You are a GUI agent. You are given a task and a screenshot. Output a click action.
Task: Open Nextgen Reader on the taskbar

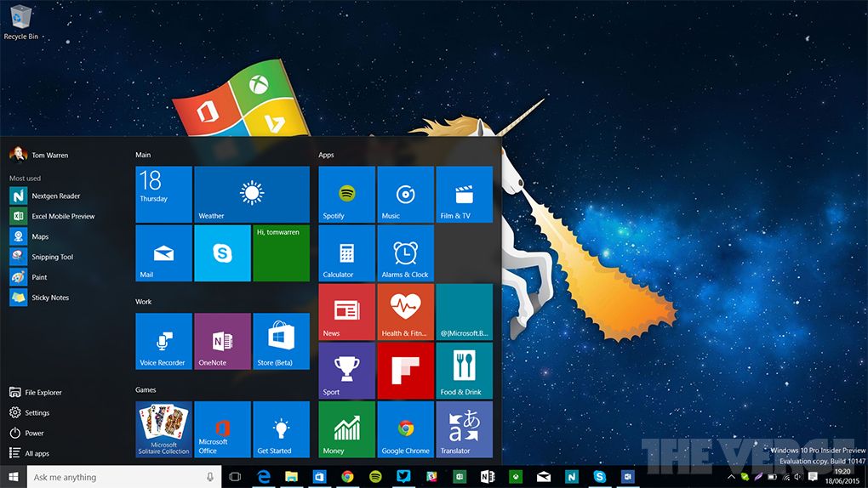[x=571, y=477]
